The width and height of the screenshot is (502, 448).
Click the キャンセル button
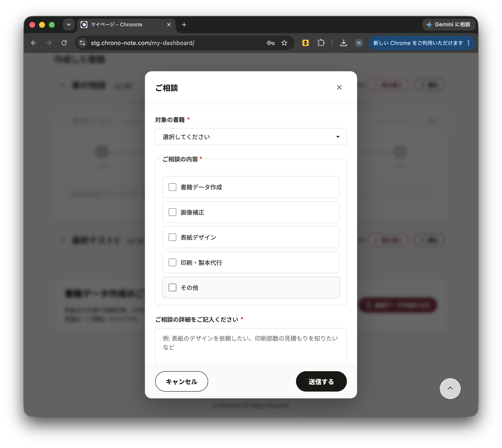(181, 381)
